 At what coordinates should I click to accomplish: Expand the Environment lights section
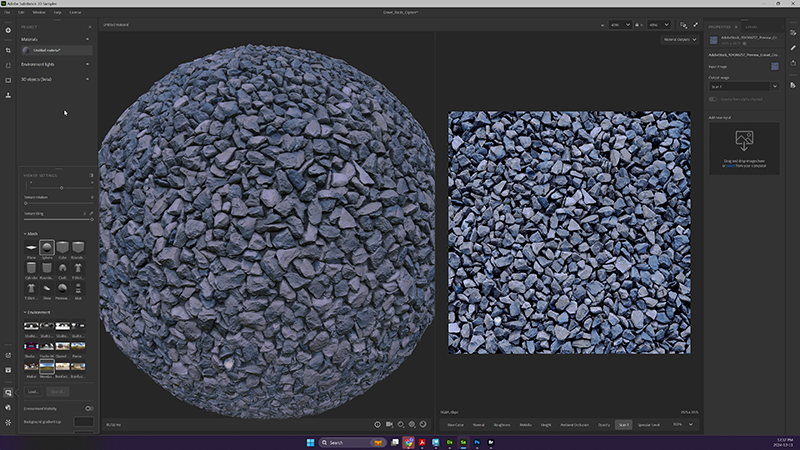click(x=88, y=64)
